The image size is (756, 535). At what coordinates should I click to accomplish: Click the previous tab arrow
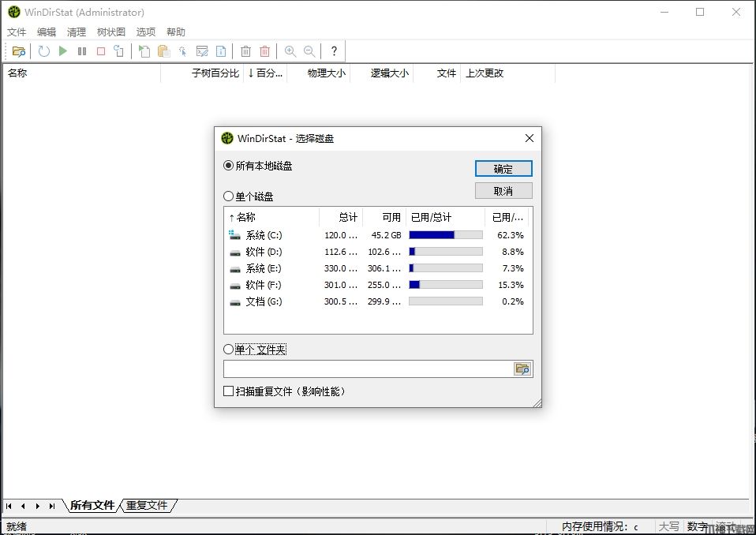23,506
